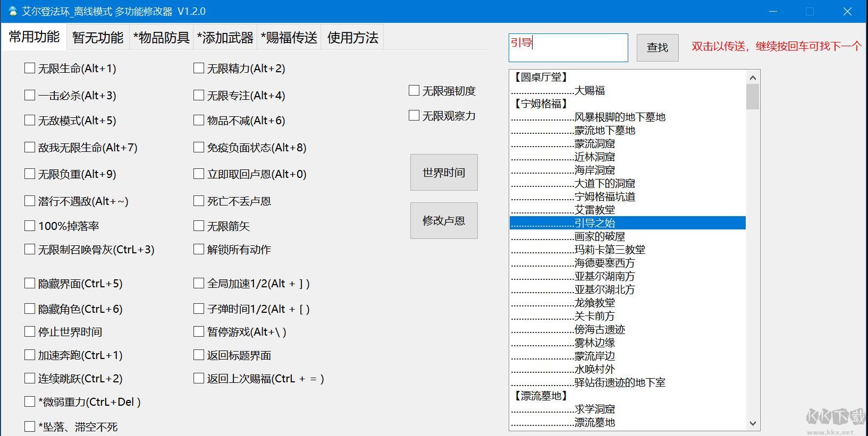The image size is (868, 436).
Task: Check 死亡不丢卢恩 box
Action: pyautogui.click(x=199, y=201)
